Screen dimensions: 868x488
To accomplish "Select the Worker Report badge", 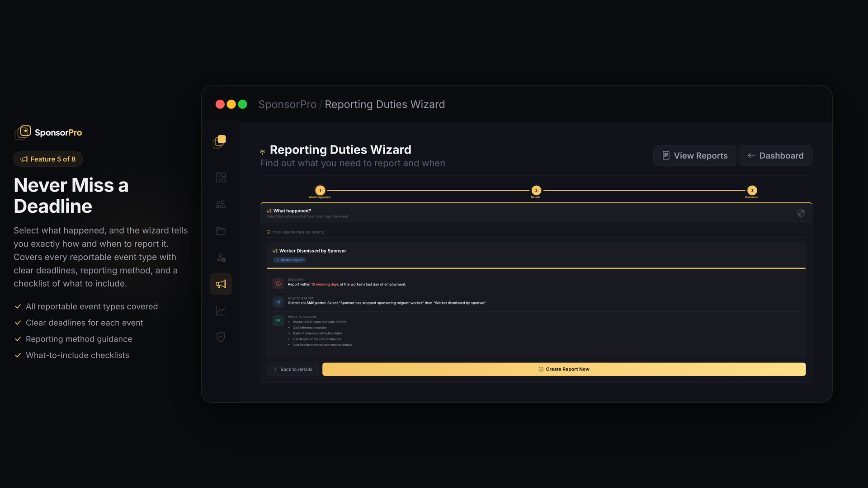I will (x=289, y=260).
